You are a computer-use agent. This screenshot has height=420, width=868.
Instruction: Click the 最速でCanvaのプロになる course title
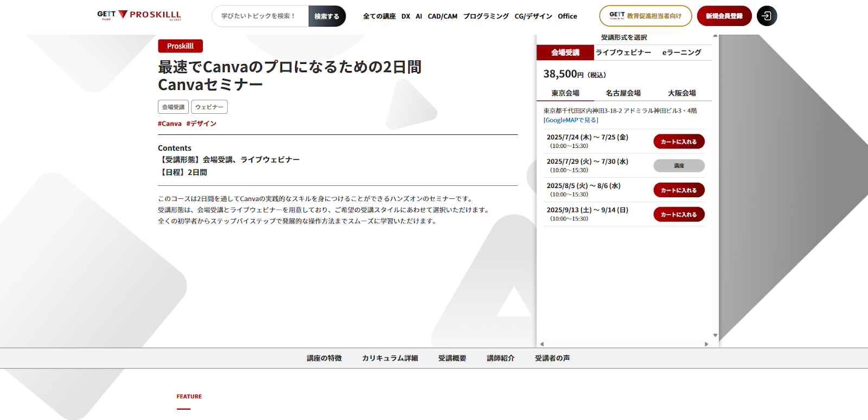click(x=290, y=76)
